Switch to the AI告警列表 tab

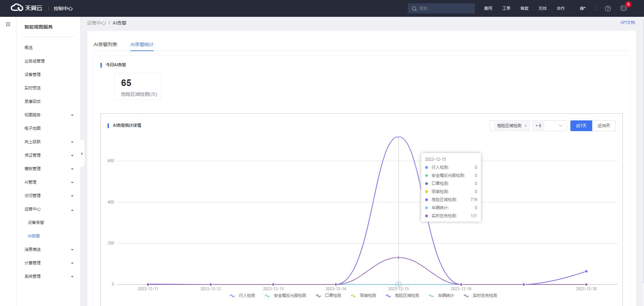point(105,44)
